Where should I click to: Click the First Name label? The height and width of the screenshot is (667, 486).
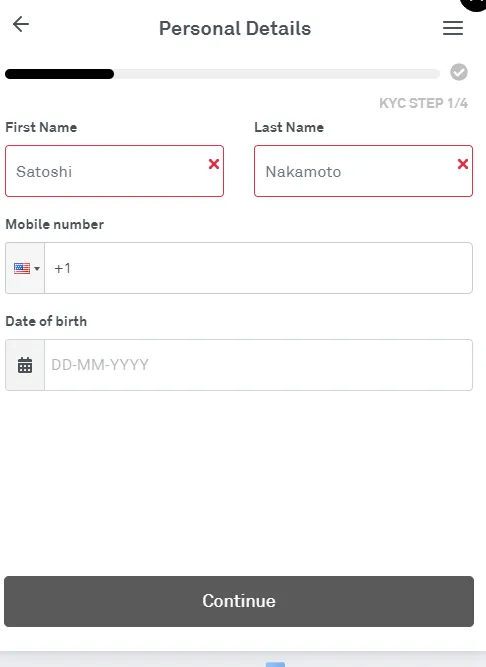(x=41, y=127)
